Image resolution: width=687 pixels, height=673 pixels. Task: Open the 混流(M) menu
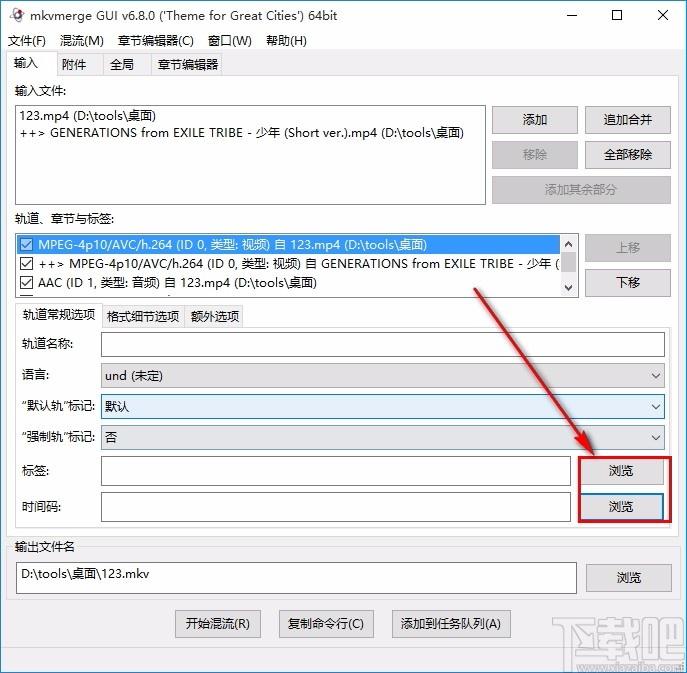pos(81,41)
